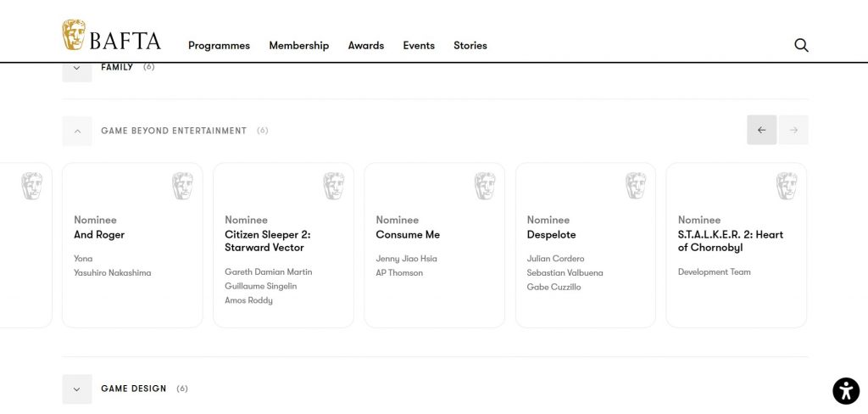The width and height of the screenshot is (868, 414).
Task: Click the name Yona
Action: coord(83,258)
